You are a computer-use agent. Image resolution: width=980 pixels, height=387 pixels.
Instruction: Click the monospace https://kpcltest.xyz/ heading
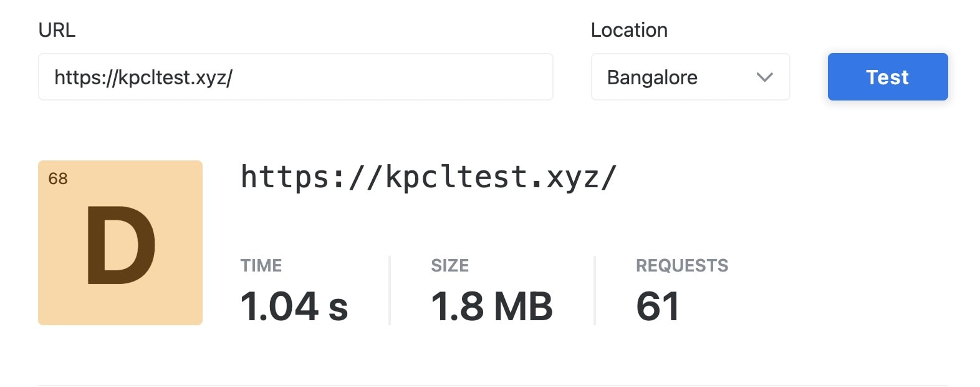[428, 177]
